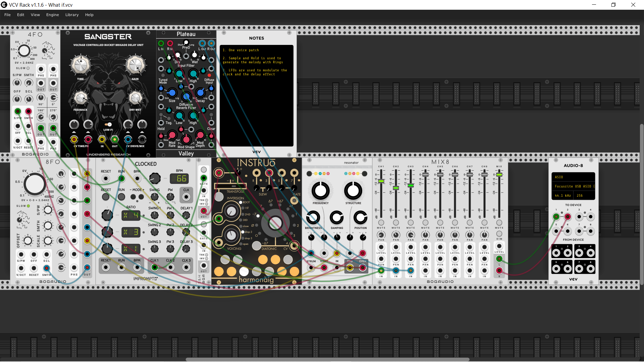Toggle the MIX8 master MUTE button

coord(499,223)
